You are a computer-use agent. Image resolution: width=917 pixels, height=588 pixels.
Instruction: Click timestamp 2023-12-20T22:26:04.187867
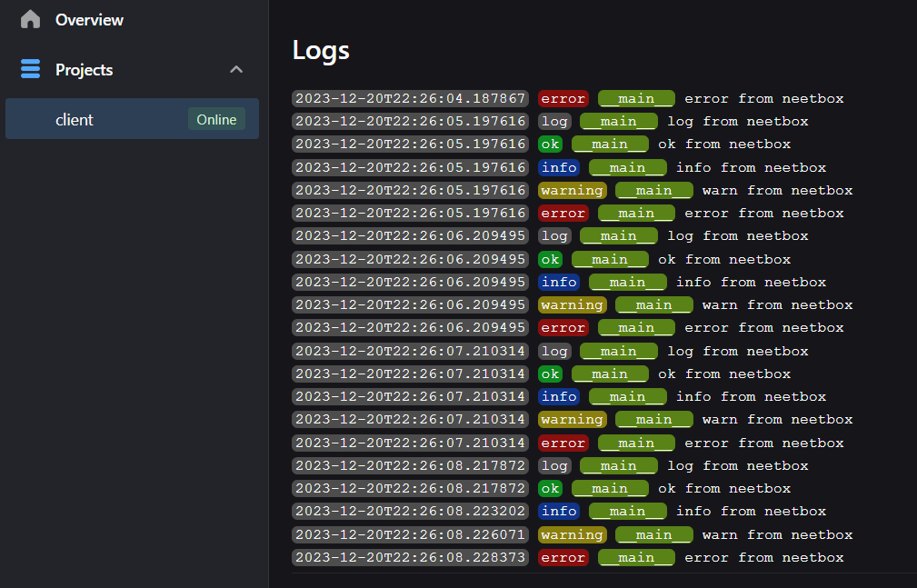[411, 98]
